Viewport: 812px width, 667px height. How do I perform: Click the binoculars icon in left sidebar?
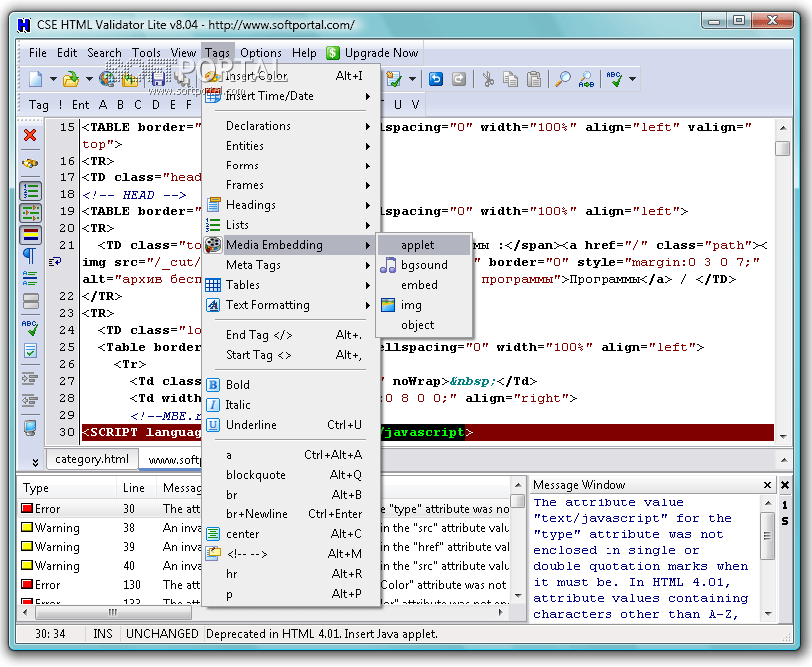pos(30,164)
